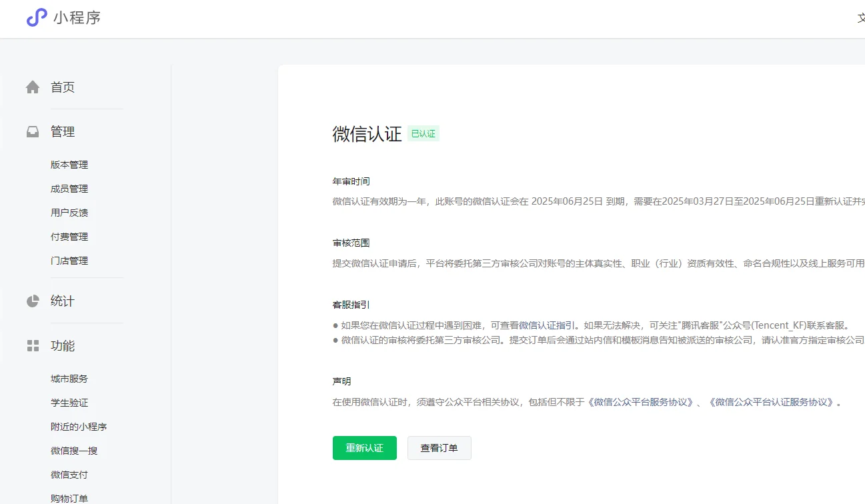Click the 年审时间 heading
Image resolution: width=865 pixels, height=504 pixels.
pyautogui.click(x=351, y=181)
